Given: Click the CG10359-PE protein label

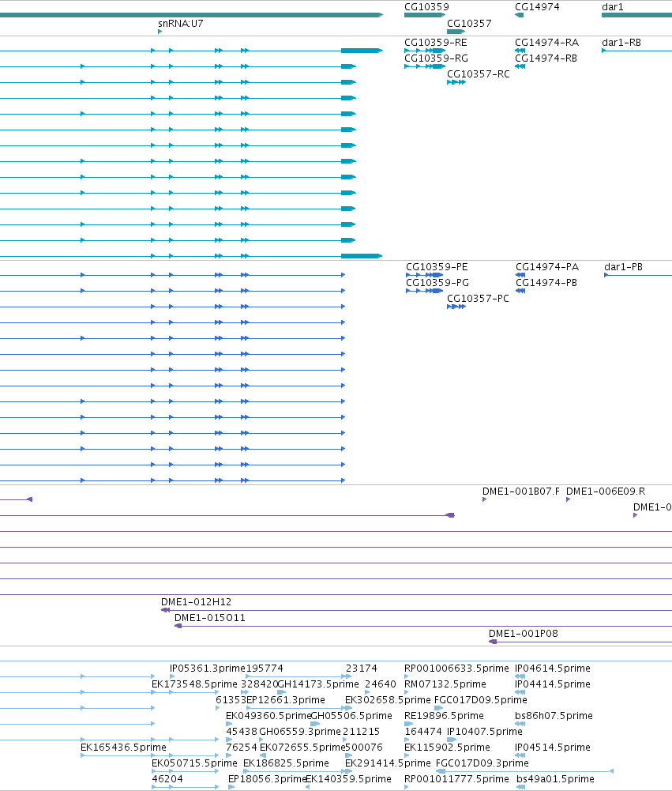Looking at the screenshot, I should [x=437, y=267].
